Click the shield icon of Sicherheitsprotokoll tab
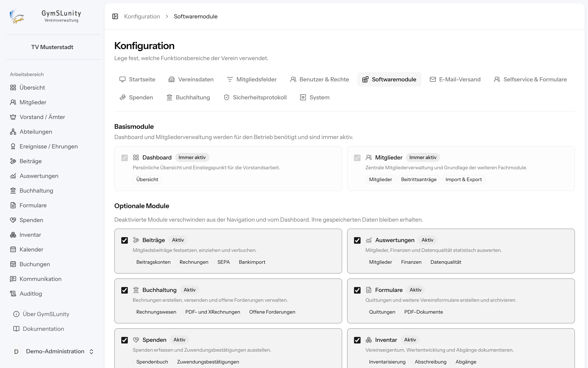This screenshot has height=368, width=588. pyautogui.click(x=226, y=97)
